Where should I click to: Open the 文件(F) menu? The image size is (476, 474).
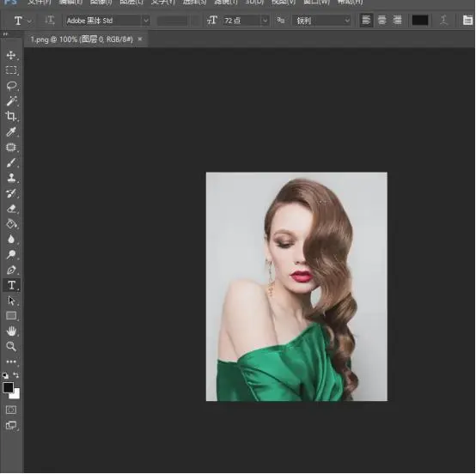(x=40, y=3)
